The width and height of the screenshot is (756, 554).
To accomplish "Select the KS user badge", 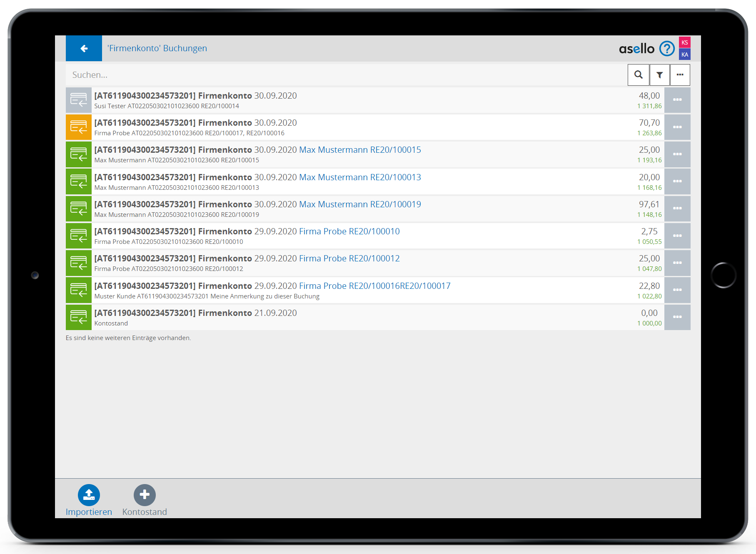I will [x=684, y=42].
